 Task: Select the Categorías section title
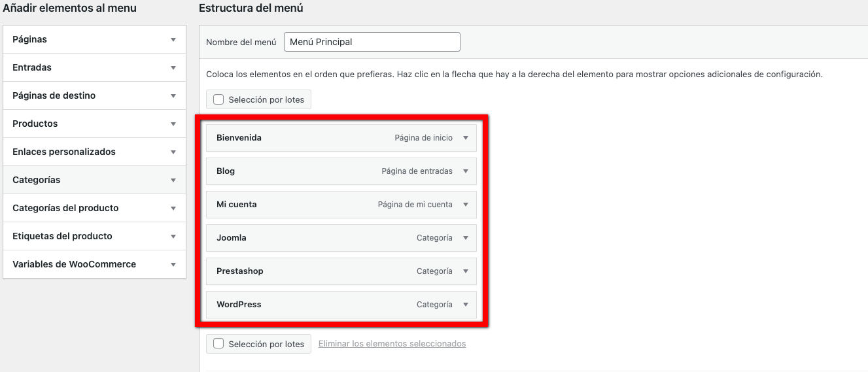click(37, 180)
